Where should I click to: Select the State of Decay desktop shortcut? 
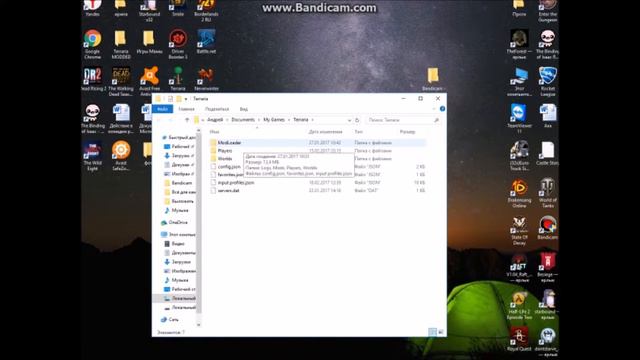coord(519,231)
